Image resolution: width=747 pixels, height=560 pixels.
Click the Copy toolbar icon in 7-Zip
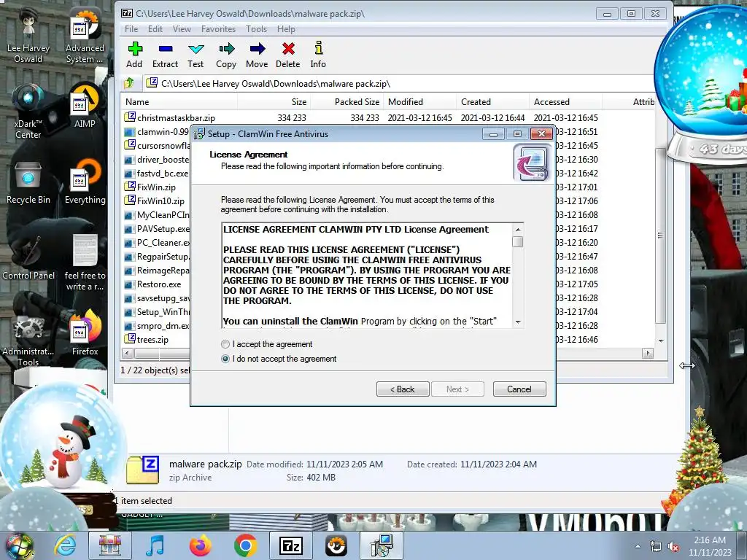tap(226, 55)
